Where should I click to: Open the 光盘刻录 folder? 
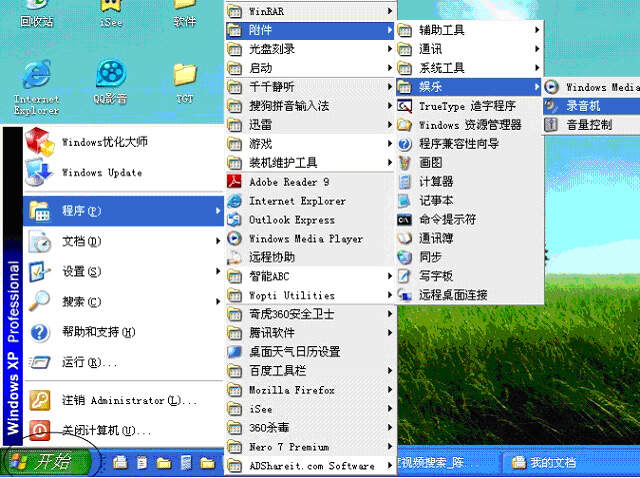tap(310, 49)
